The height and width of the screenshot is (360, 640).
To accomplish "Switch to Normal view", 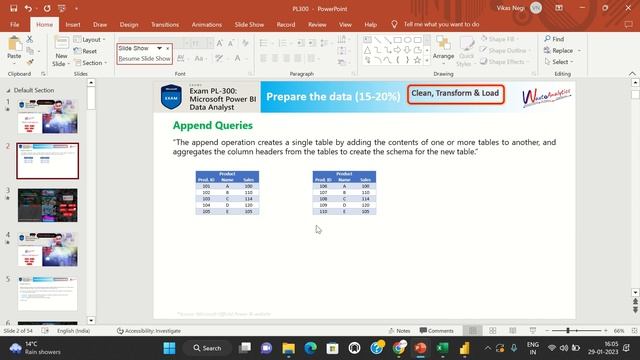I will [473, 331].
